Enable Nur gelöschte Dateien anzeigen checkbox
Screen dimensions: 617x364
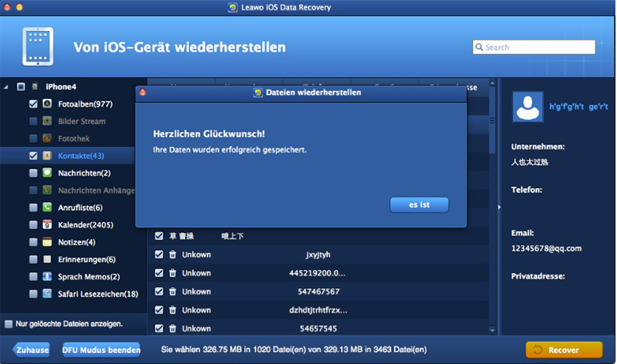[8, 324]
